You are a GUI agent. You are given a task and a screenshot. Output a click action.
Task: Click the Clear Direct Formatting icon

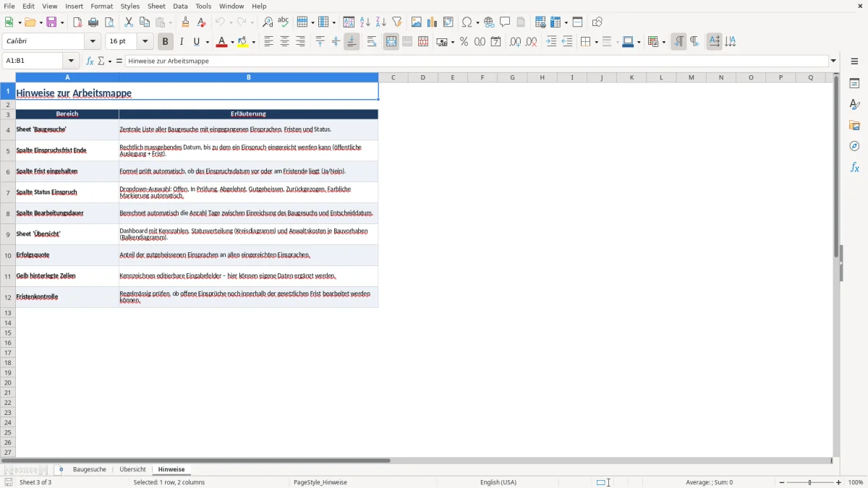pos(202,22)
